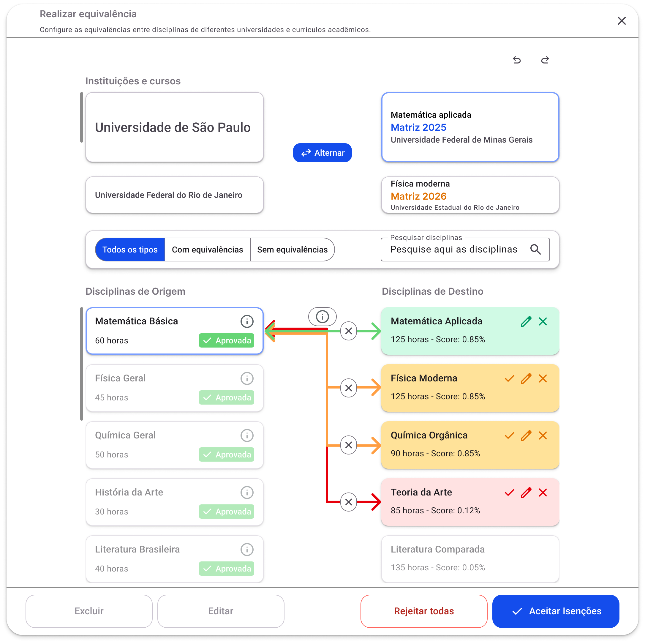Select the Todos os tipos filter

coord(130,250)
